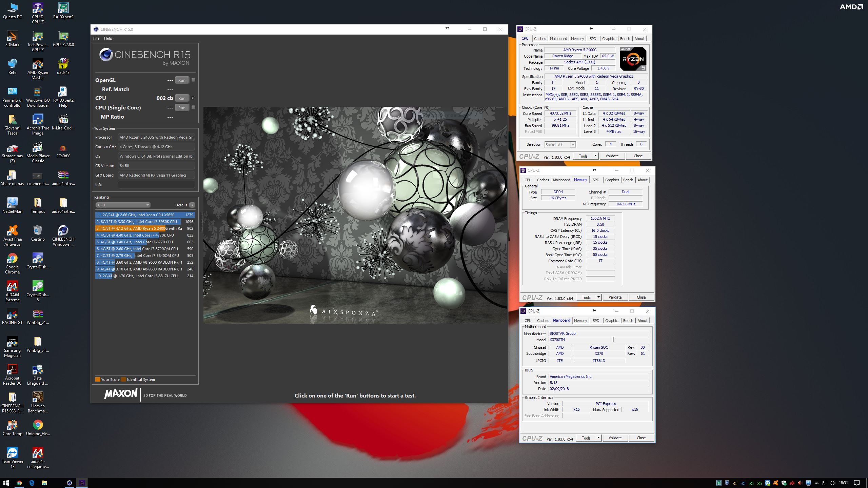
Task: Open Samsung Magician desktop icon
Action: pyautogui.click(x=12, y=347)
